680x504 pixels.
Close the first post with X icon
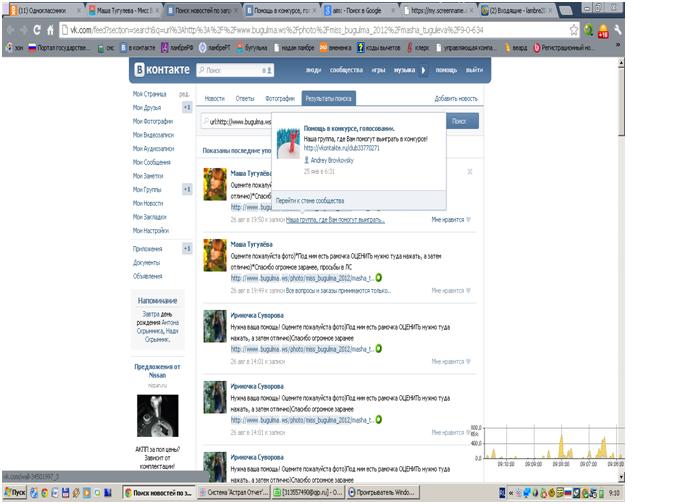coord(470,172)
